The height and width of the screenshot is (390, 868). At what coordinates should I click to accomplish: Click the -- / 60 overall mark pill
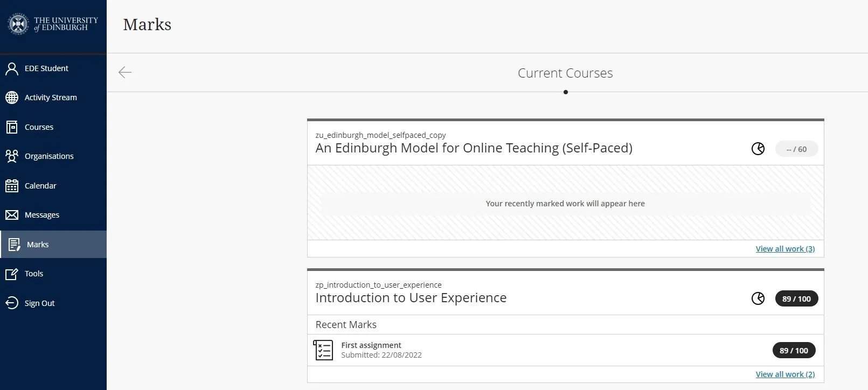point(796,149)
